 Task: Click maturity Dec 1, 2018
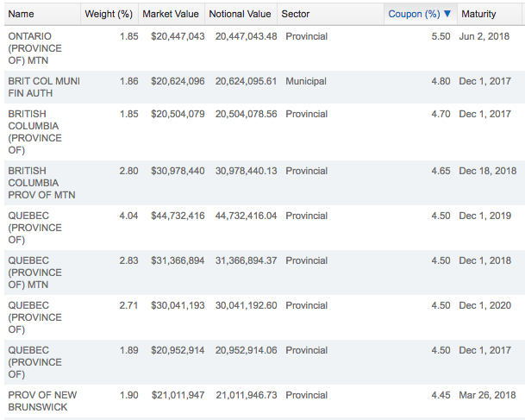(485, 260)
